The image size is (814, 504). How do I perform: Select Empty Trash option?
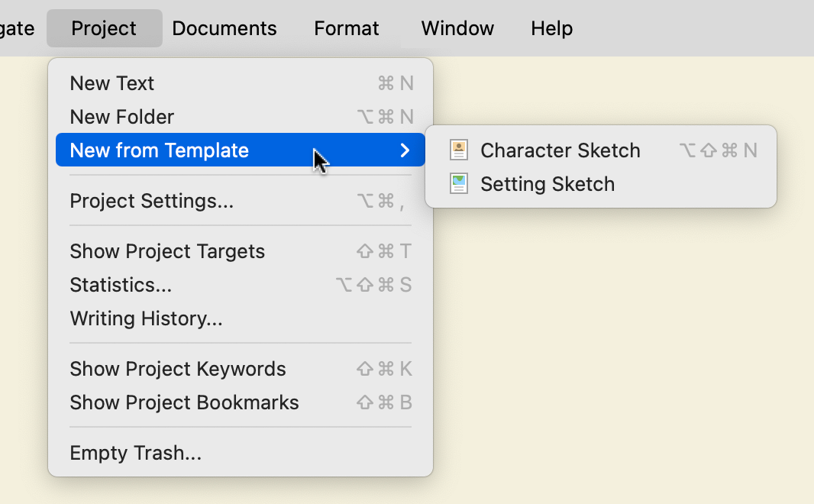135,453
